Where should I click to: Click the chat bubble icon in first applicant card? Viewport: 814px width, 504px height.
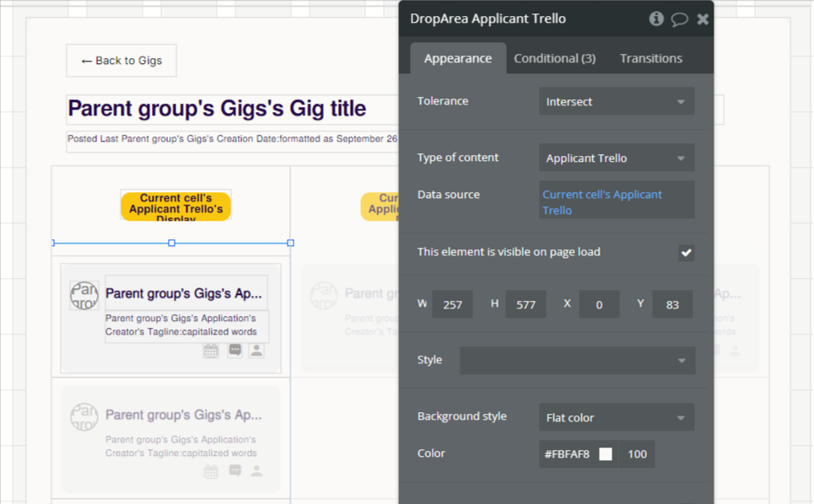coord(235,351)
